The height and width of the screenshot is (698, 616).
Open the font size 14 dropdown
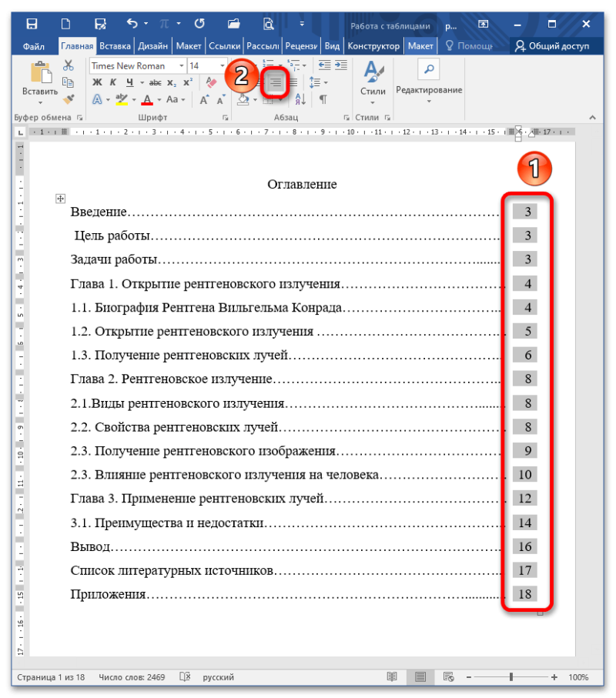(223, 66)
